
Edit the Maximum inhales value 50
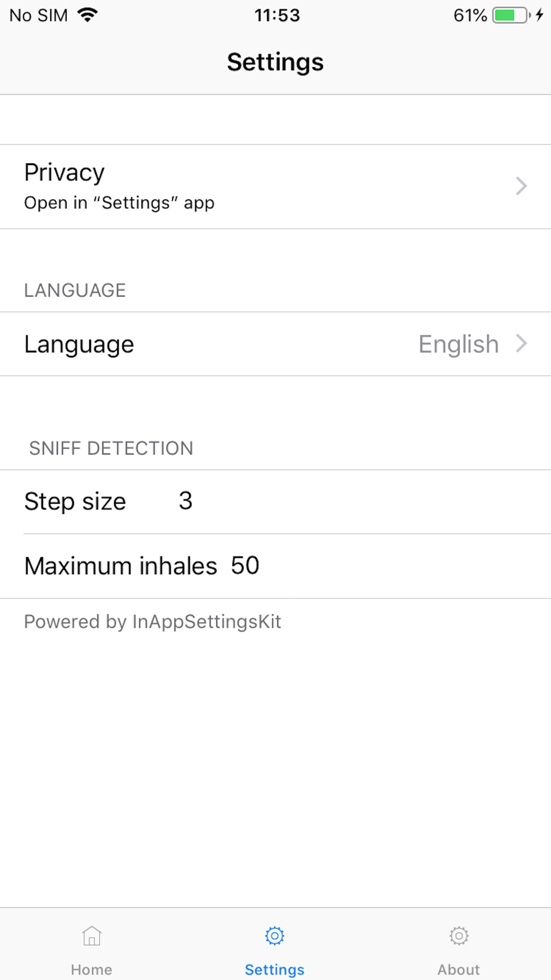[245, 566]
